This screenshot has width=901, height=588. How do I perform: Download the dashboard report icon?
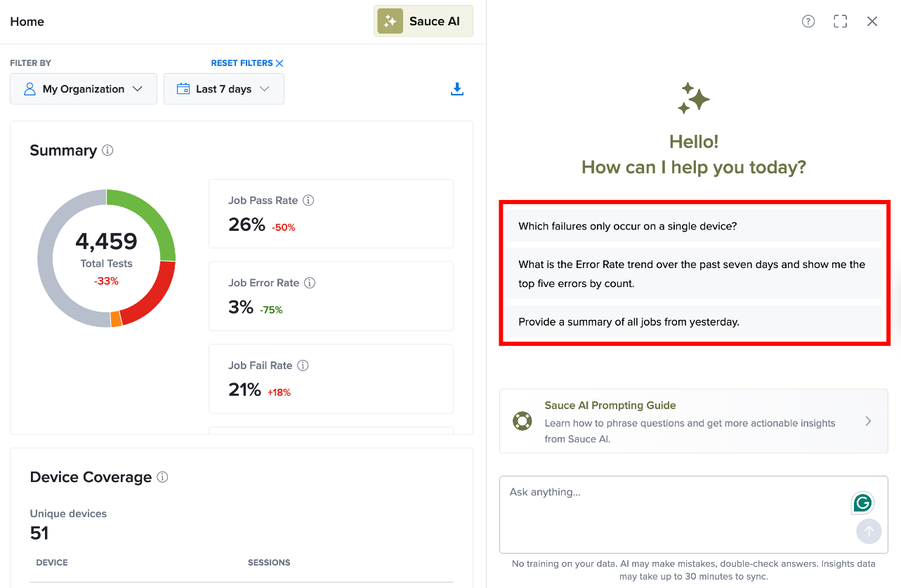pyautogui.click(x=457, y=89)
